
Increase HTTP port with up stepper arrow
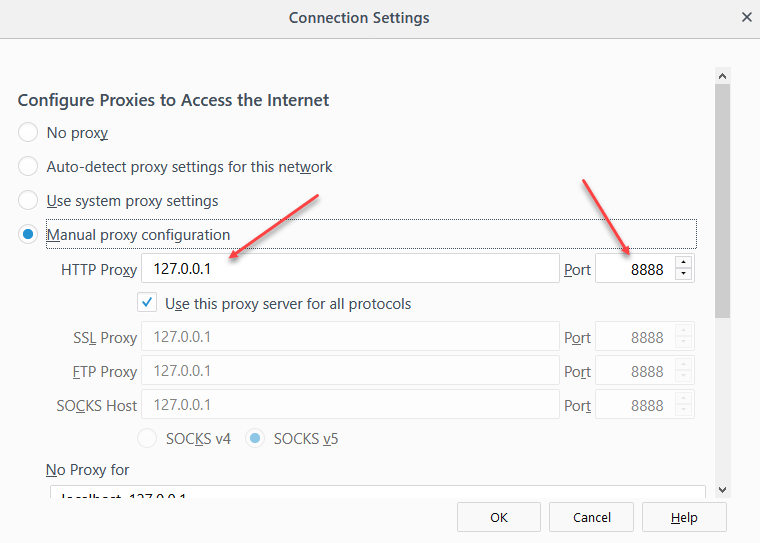coord(684,263)
